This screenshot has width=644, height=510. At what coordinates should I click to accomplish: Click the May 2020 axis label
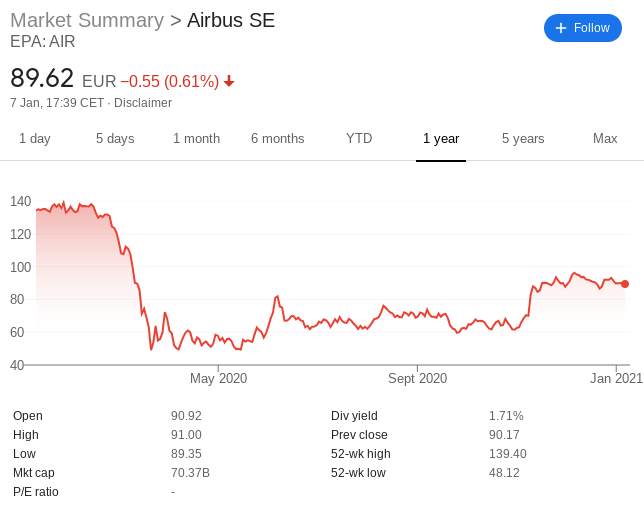click(218, 378)
